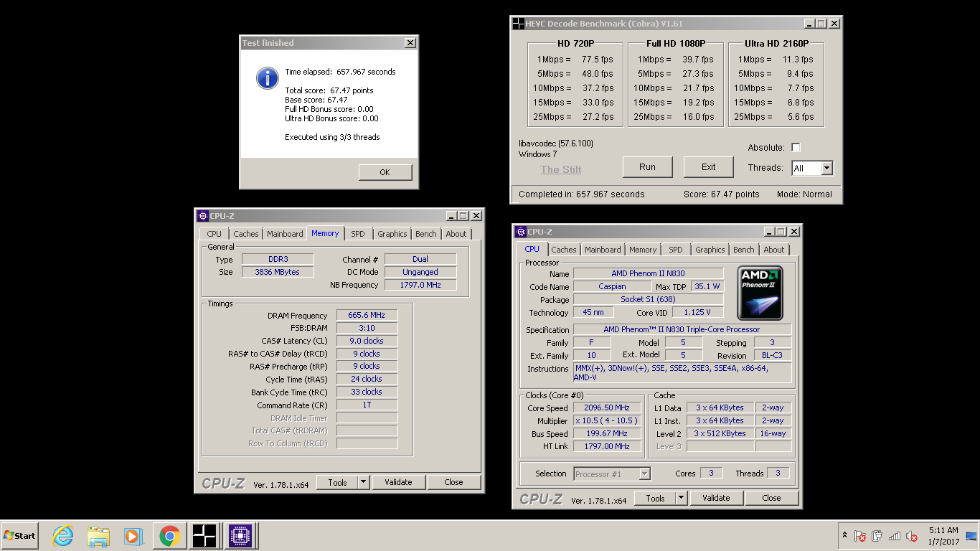980x551 pixels.
Task: Expand hidden tray icons chevron
Action: pyautogui.click(x=844, y=536)
